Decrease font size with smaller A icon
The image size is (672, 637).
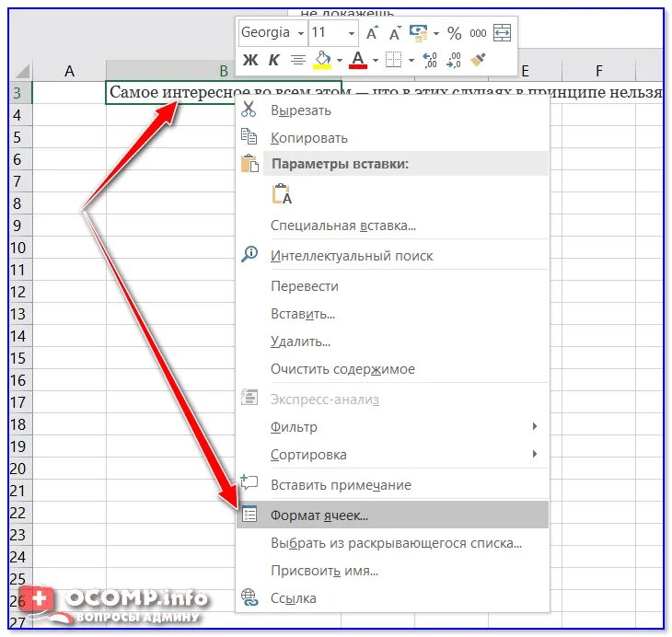[x=395, y=32]
